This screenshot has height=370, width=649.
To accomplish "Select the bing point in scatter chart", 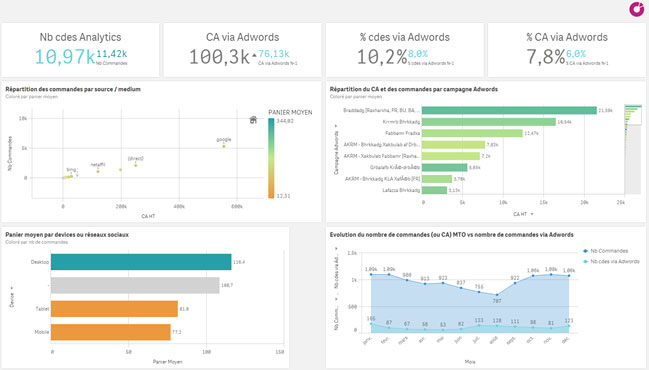I will pyautogui.click(x=71, y=176).
